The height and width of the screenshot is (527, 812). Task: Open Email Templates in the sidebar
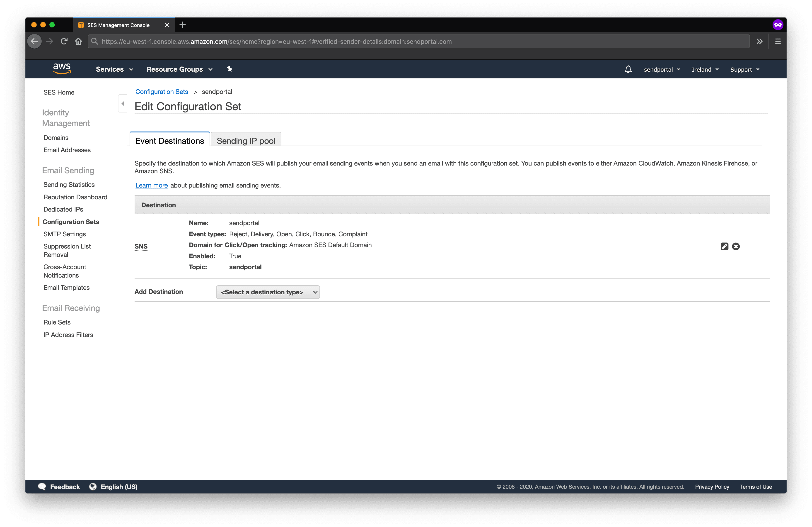[x=67, y=288]
